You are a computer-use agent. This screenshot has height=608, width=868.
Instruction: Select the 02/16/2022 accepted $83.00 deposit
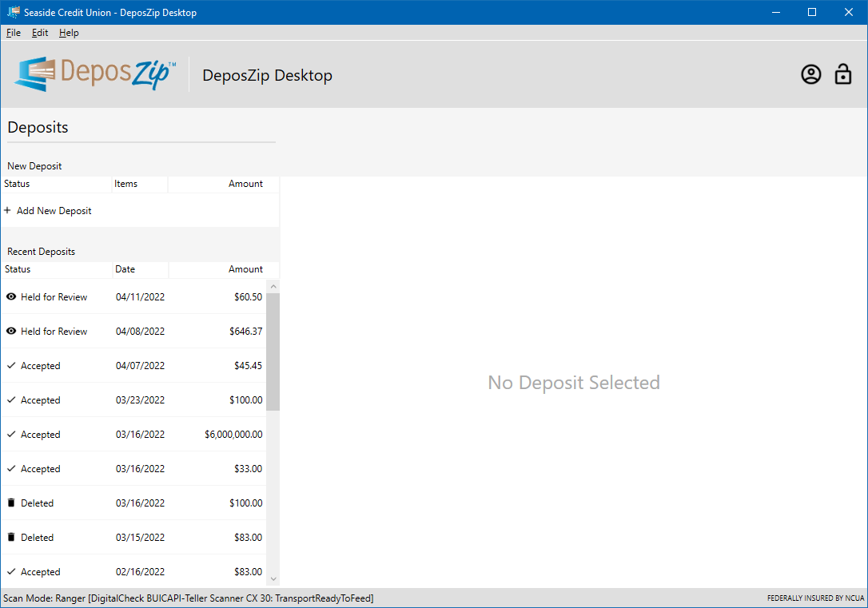coord(133,571)
